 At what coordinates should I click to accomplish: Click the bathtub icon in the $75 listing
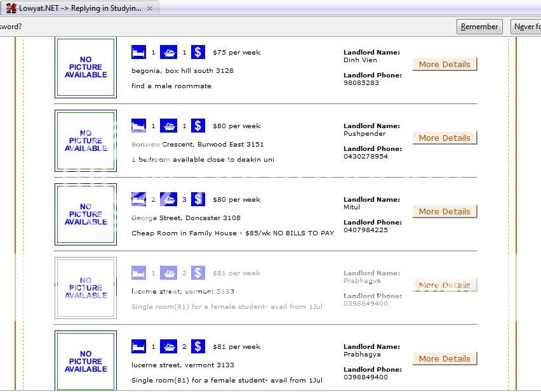tap(168, 52)
